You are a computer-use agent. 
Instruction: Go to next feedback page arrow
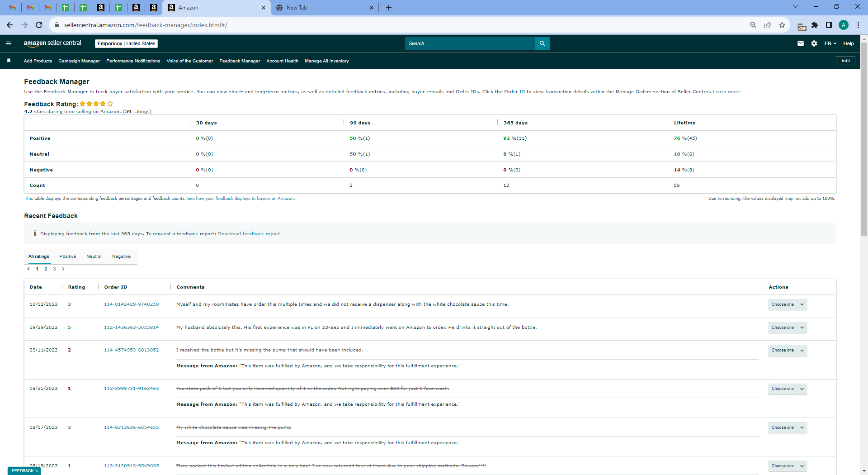click(x=63, y=269)
